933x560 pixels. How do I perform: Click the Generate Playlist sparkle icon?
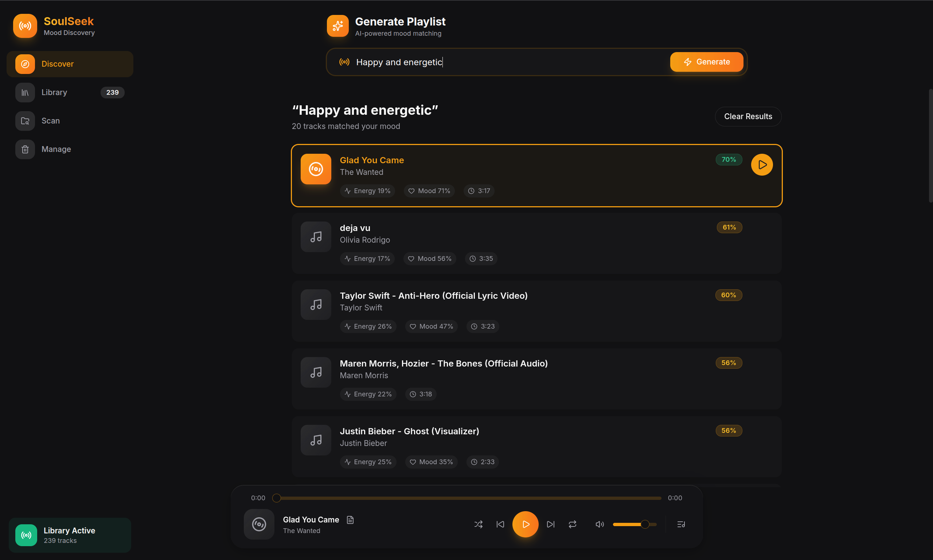click(337, 26)
